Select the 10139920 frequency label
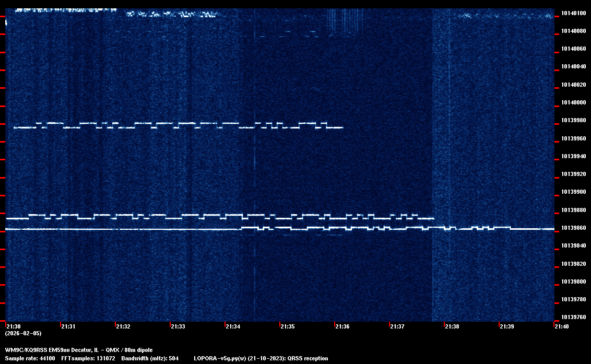This screenshot has height=364, width=591. (574, 174)
